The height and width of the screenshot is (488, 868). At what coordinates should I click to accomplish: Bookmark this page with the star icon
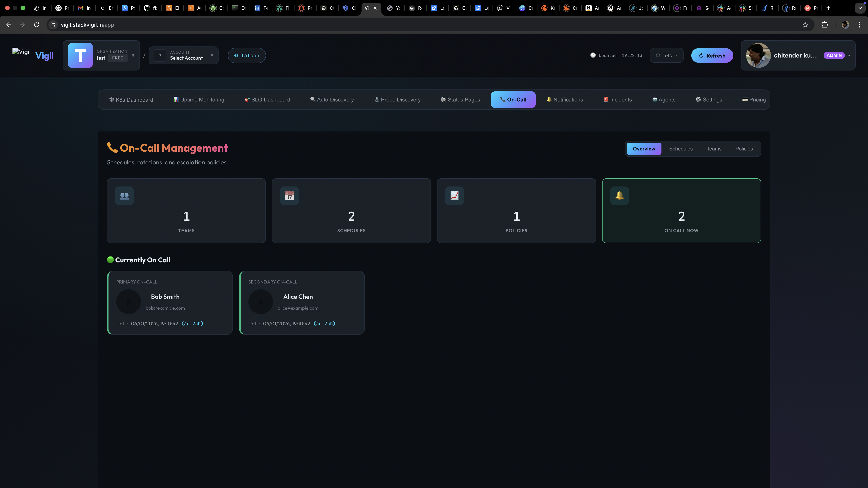click(x=805, y=25)
